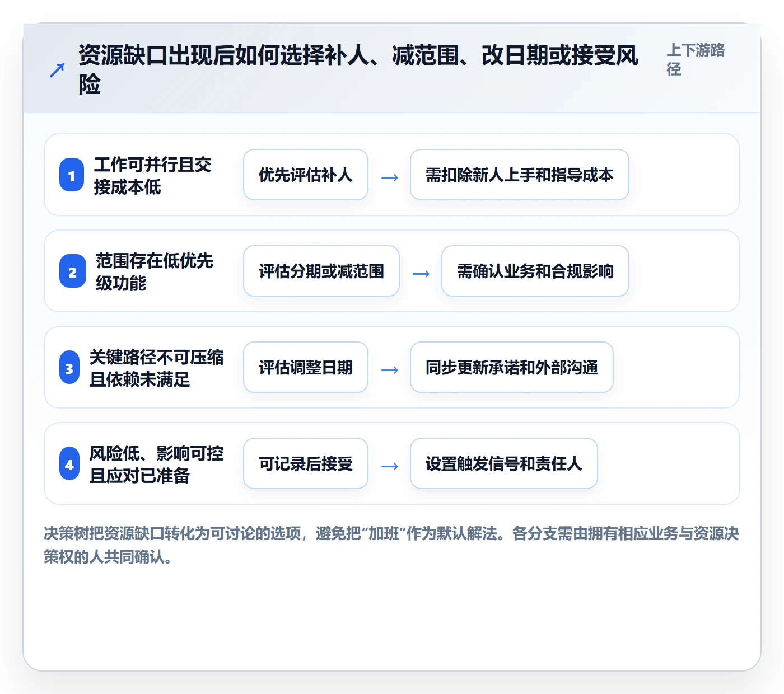Select the 设置触发信号和责任人 box
The image size is (784, 694).
click(504, 463)
